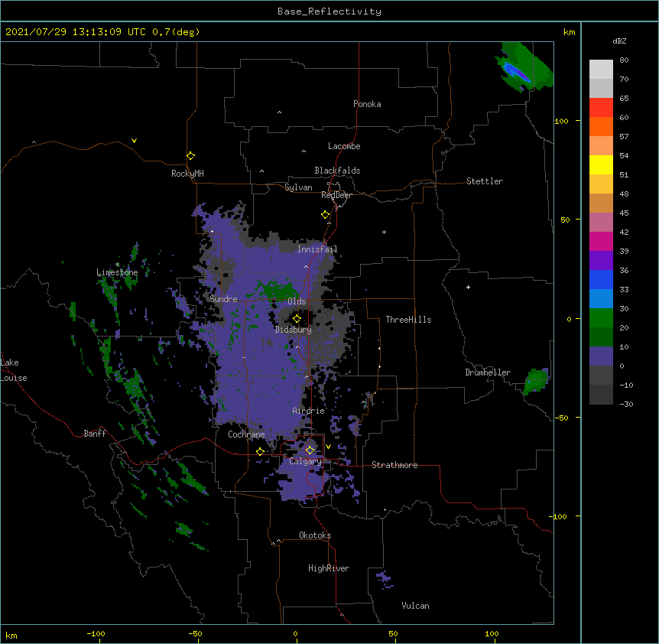Pick the red 60-65 dBZ legend swatch

click(x=601, y=107)
